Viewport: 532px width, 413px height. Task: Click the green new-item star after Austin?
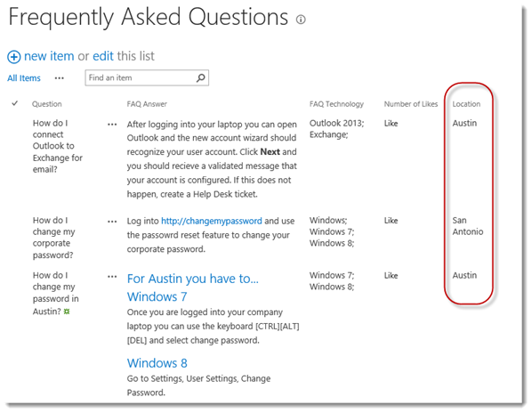[x=67, y=312]
